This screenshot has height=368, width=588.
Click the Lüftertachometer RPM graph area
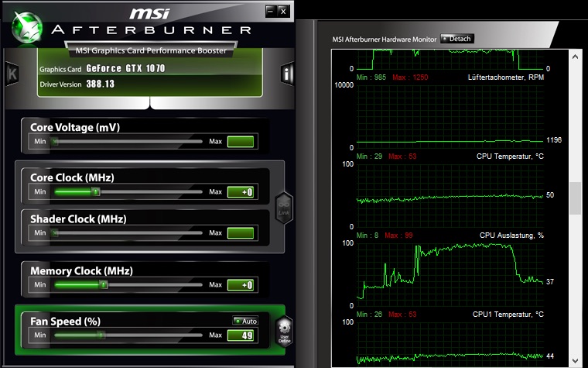[450, 116]
